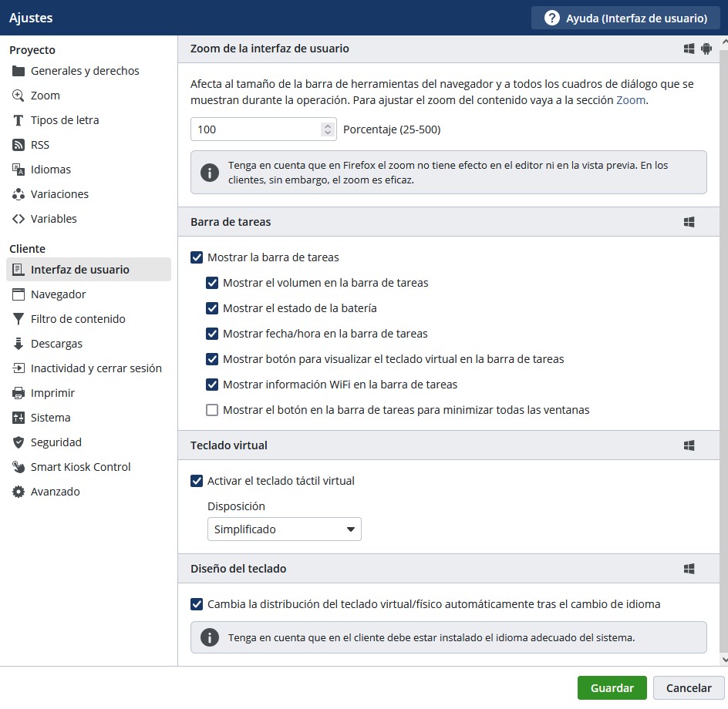Click the Filtro de contenido funnel icon
The image size is (728, 709).
tap(19, 319)
